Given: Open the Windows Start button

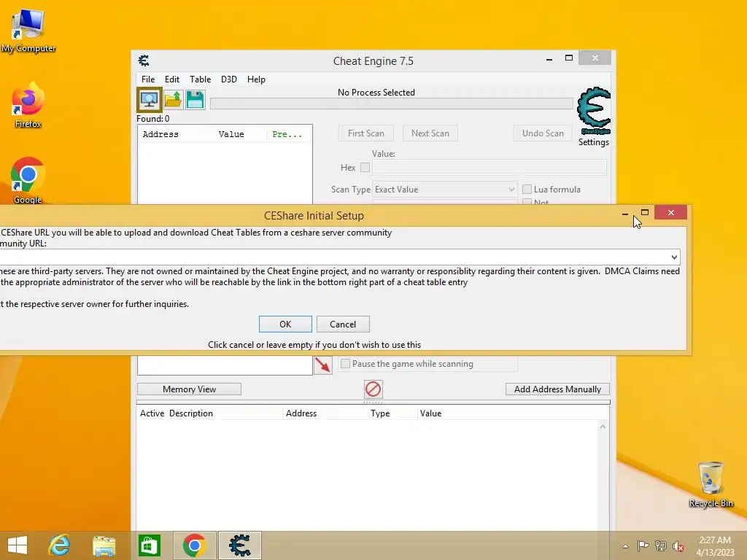Looking at the screenshot, I should (18, 545).
